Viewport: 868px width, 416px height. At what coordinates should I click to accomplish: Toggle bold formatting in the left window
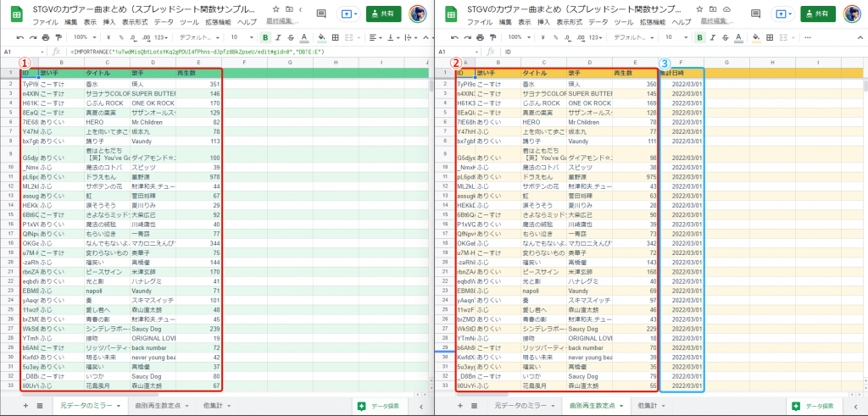[265, 38]
